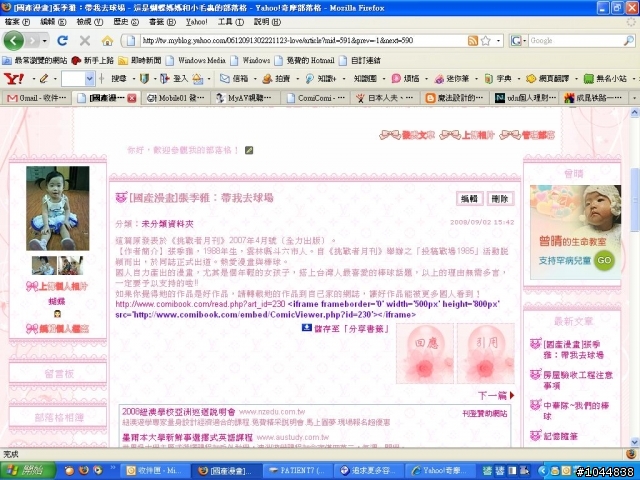Open Yahoo toolbar search box dropdown
This screenshot has height=480, width=640.
coord(89,78)
